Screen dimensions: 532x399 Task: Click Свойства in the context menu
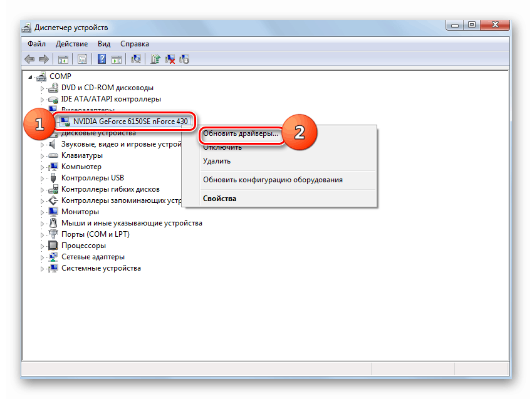point(219,199)
